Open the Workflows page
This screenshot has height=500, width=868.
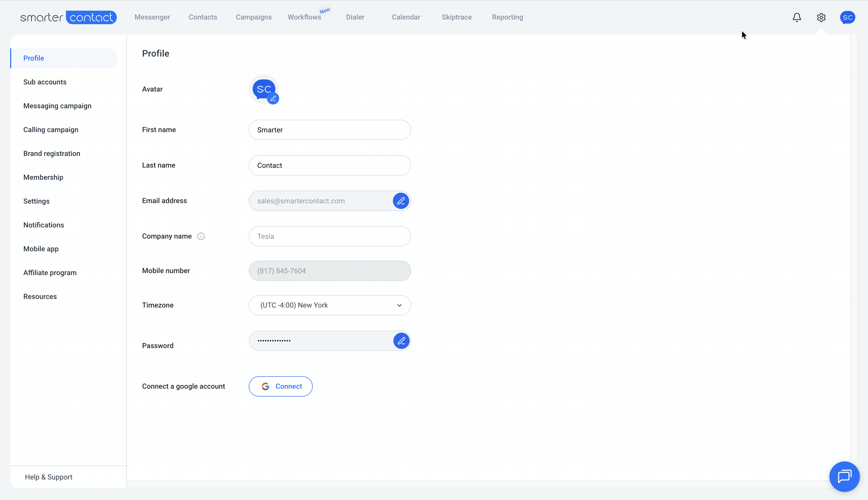(x=304, y=17)
